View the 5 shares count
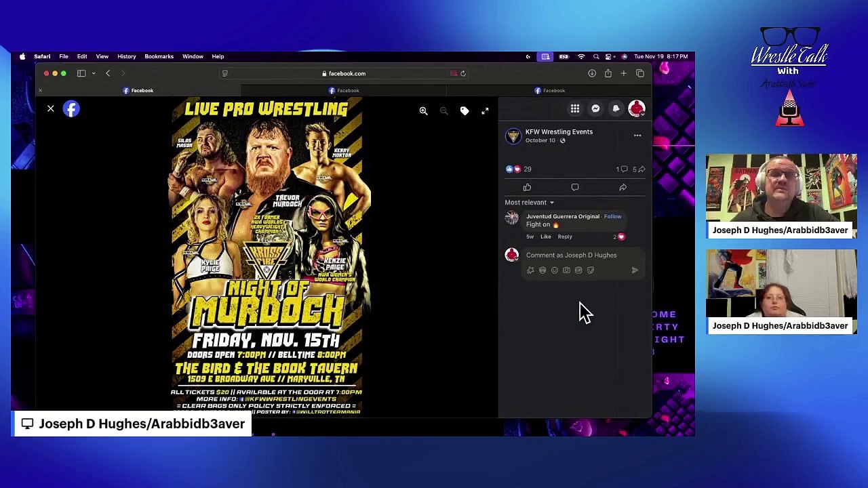Screen dimensions: 868x488 tap(639, 169)
